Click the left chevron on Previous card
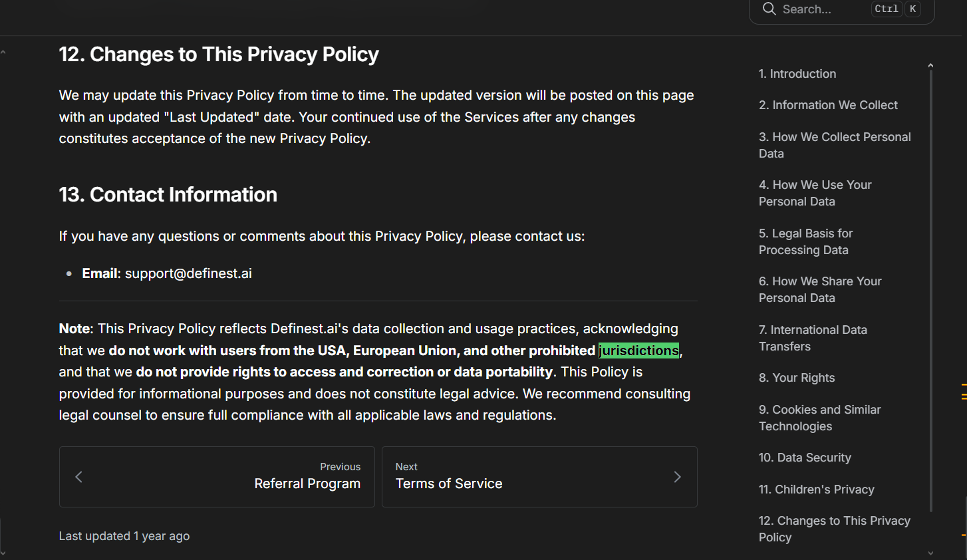Image resolution: width=967 pixels, height=560 pixels. (x=79, y=477)
